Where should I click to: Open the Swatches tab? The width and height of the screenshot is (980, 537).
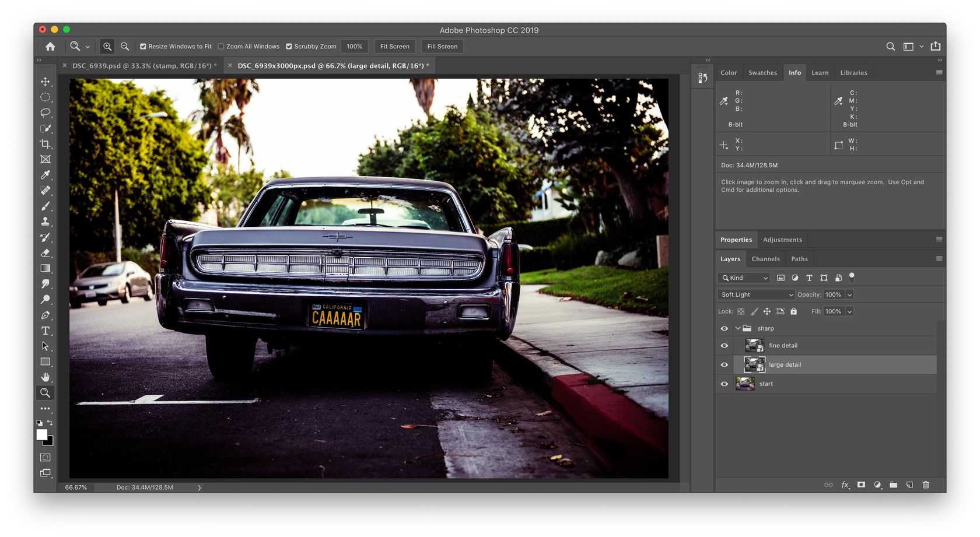(762, 73)
